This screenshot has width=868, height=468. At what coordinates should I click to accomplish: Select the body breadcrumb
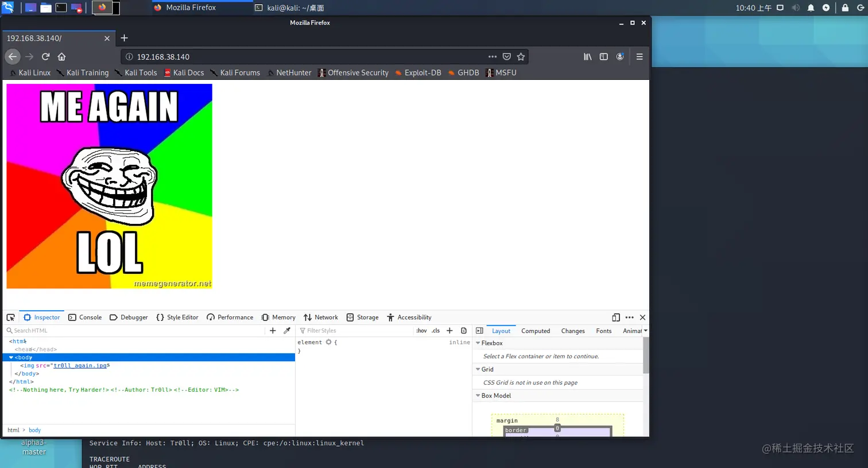[34, 430]
